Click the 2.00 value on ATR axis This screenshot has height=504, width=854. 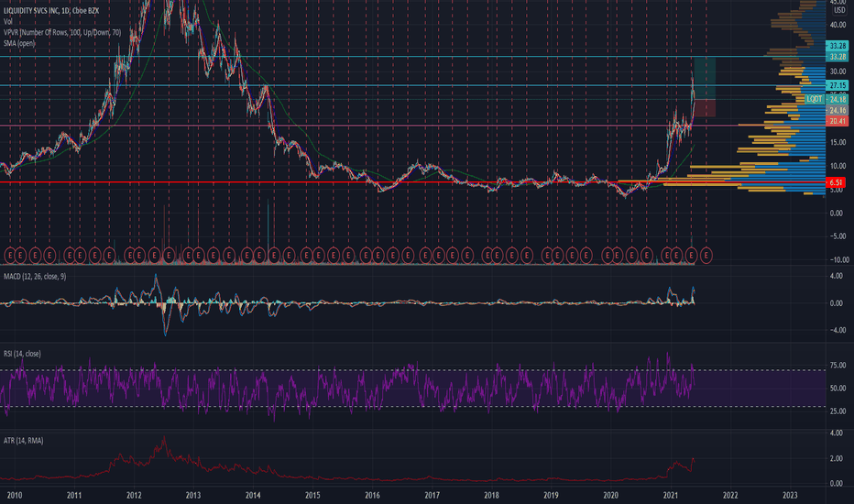pos(836,459)
